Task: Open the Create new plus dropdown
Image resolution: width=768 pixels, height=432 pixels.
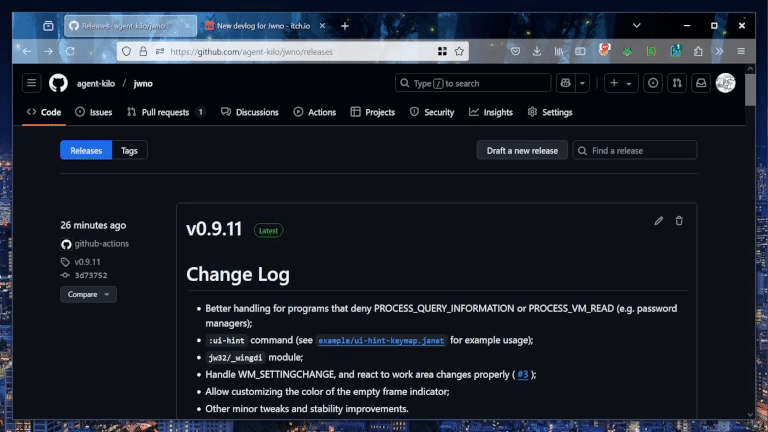Action: [621, 83]
